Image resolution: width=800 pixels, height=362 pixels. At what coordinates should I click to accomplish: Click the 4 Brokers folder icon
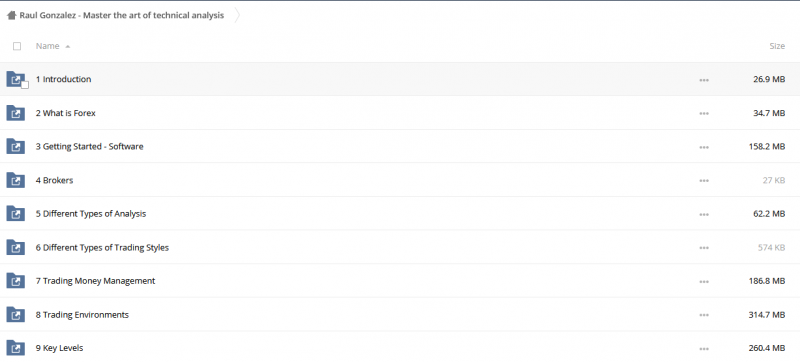coord(15,180)
